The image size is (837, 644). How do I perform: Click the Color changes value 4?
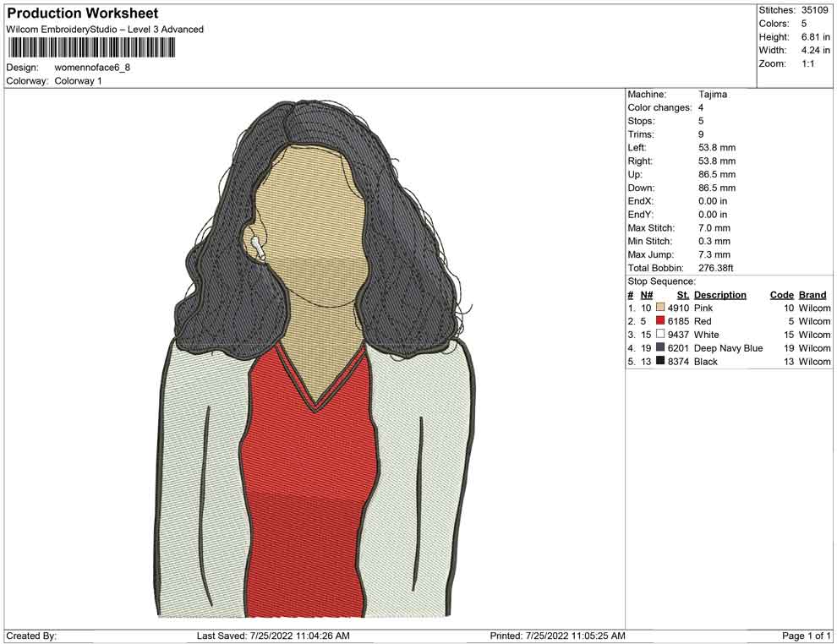[701, 108]
